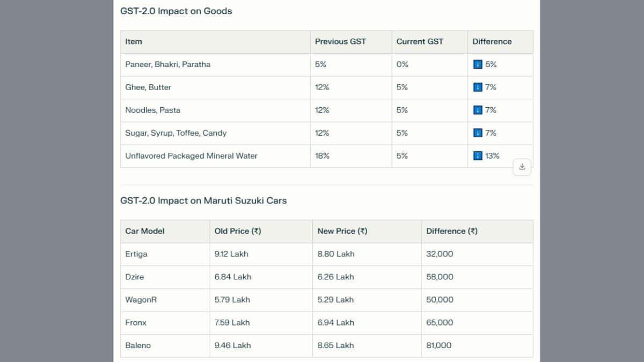
Task: Click the download table icon button
Action: click(x=522, y=167)
